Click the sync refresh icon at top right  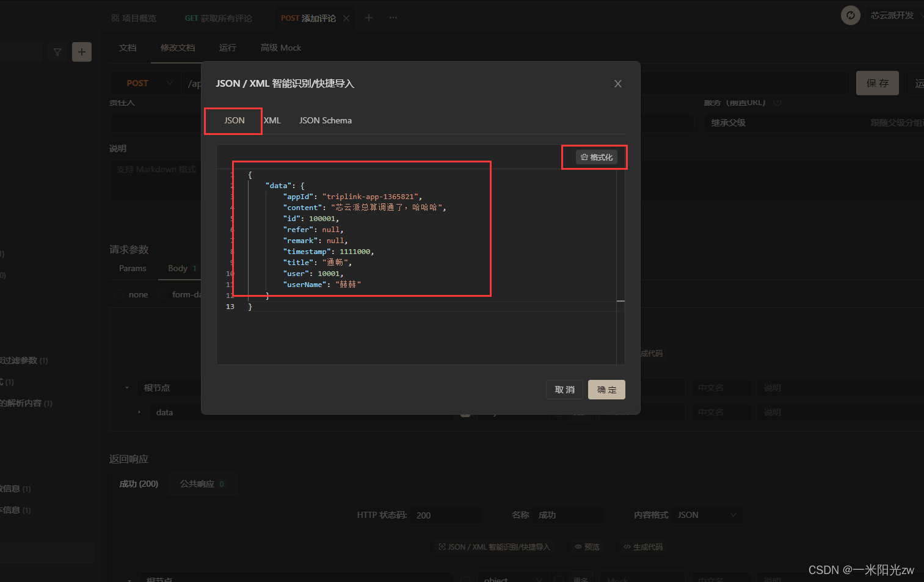click(850, 15)
